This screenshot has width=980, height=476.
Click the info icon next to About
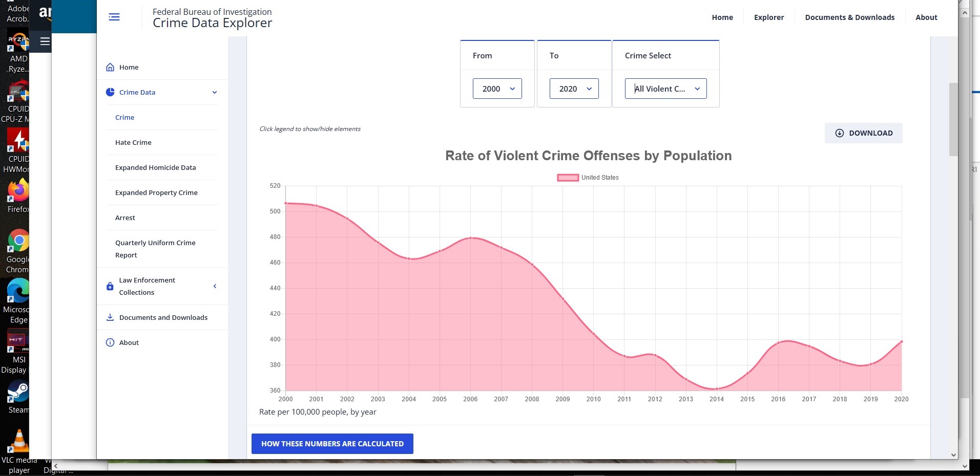tap(110, 342)
